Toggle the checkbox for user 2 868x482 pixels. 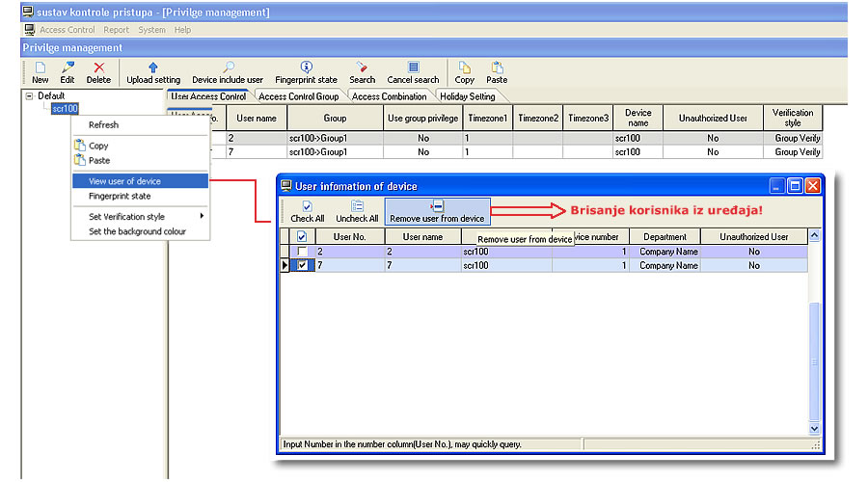tap(303, 252)
